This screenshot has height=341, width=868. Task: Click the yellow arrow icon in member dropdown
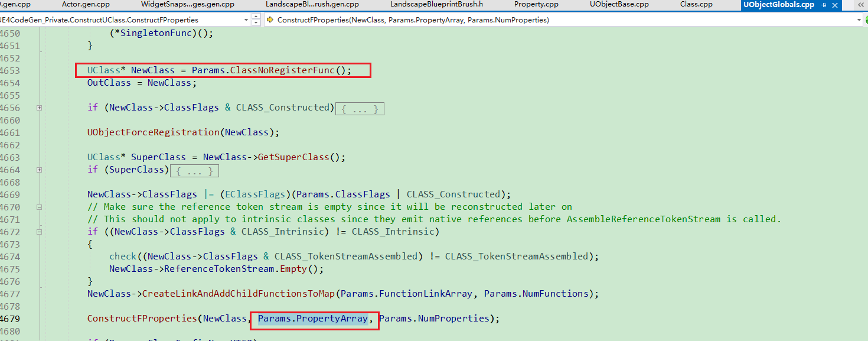click(270, 20)
